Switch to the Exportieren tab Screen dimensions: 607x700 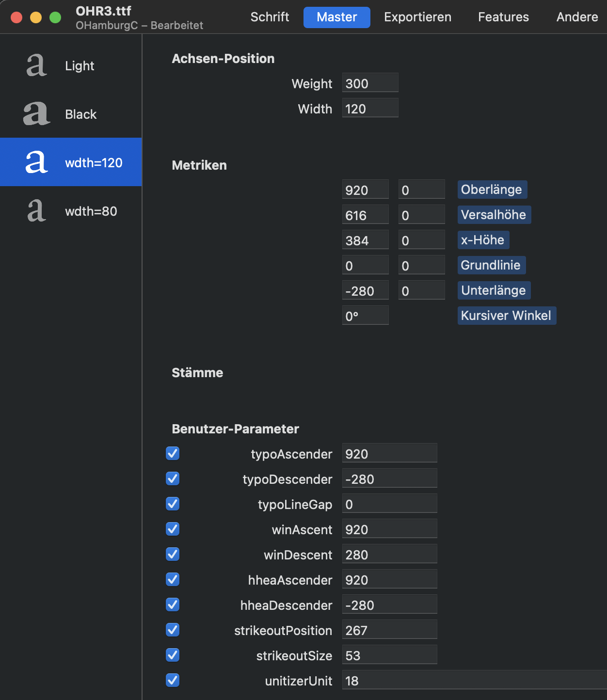(417, 17)
